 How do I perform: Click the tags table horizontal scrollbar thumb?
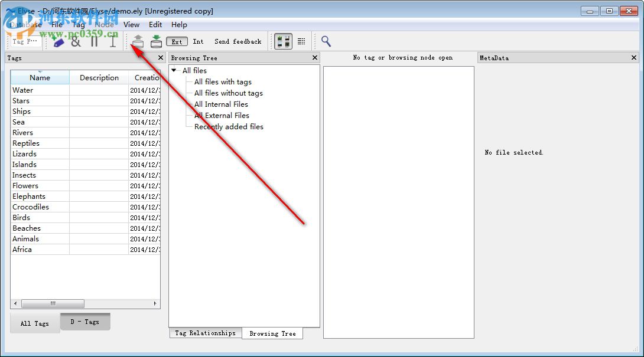pos(53,304)
